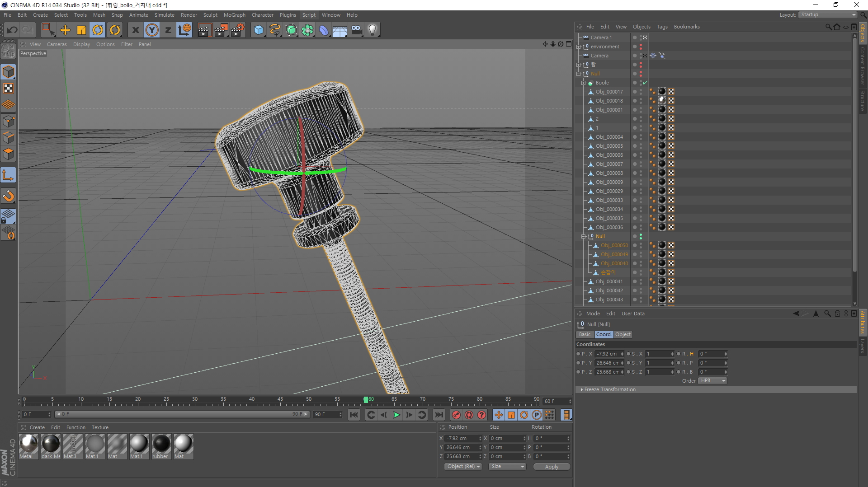Open Material Manager Create menu
868x487 pixels.
click(37, 427)
